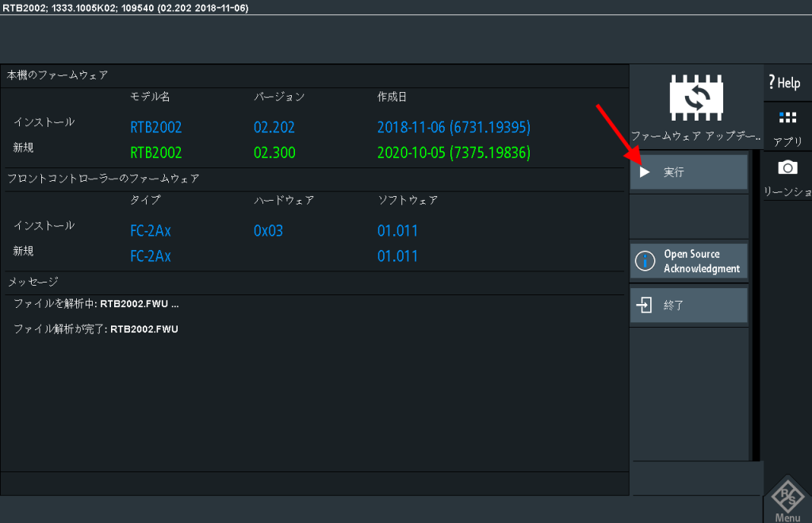Take a screenshot with the camera icon
812x523 pixels.
787,167
